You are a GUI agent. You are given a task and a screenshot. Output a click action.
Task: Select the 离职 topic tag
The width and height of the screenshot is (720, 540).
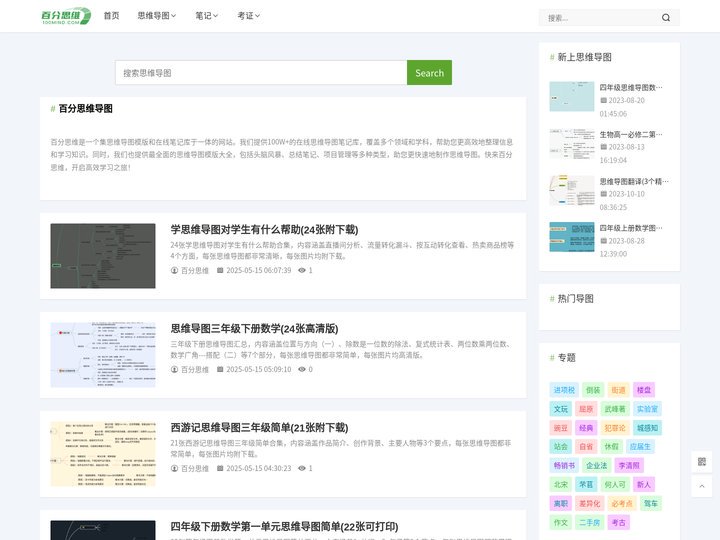(560, 504)
